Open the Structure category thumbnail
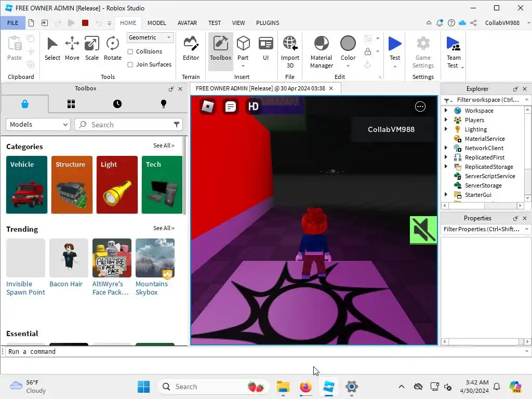Image resolution: width=532 pixels, height=399 pixels. (x=72, y=185)
